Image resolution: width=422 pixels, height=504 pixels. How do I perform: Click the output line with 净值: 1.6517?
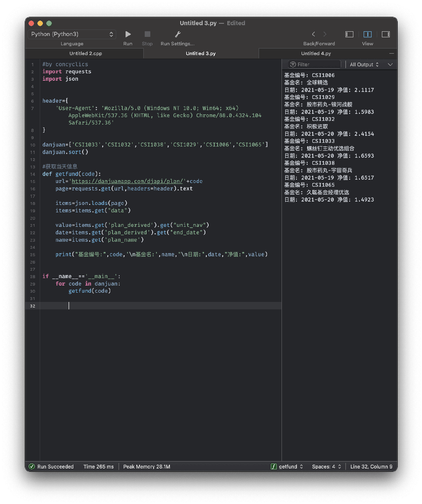329,178
